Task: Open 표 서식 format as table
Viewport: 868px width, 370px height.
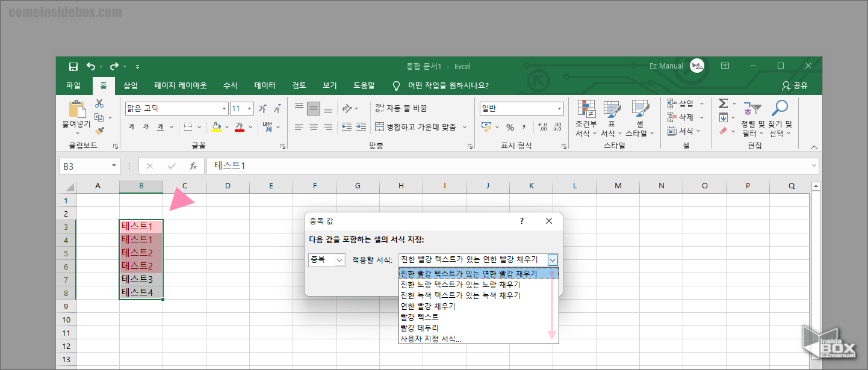Action: pos(612,119)
